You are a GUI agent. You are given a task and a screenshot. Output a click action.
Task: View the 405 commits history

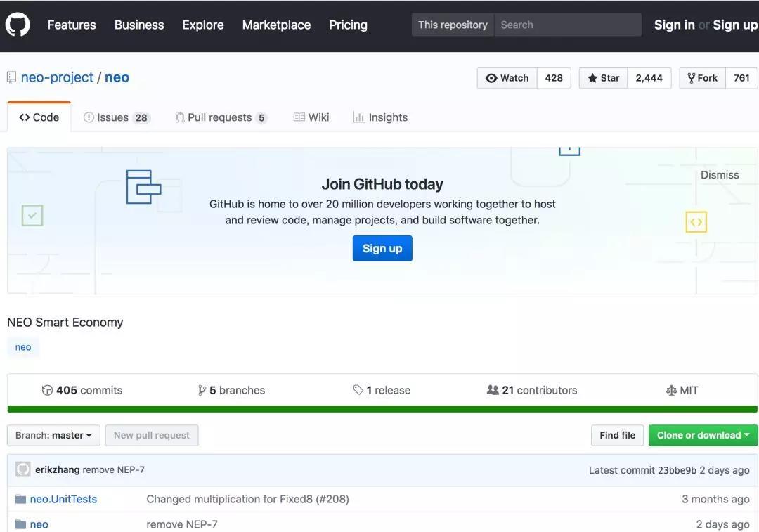[82, 390]
